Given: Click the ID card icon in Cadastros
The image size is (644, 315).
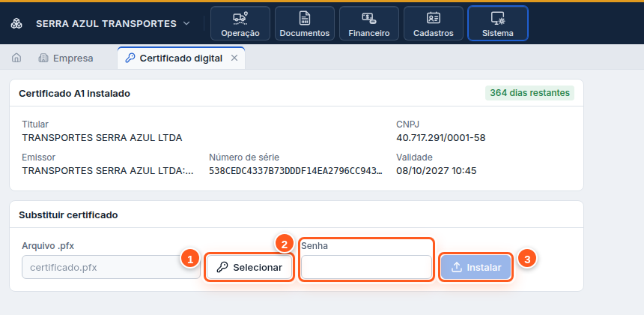Looking at the screenshot, I should [x=434, y=18].
